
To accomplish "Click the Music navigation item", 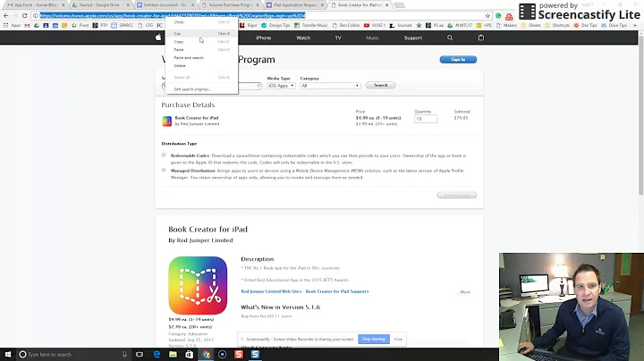I will (x=372, y=38).
